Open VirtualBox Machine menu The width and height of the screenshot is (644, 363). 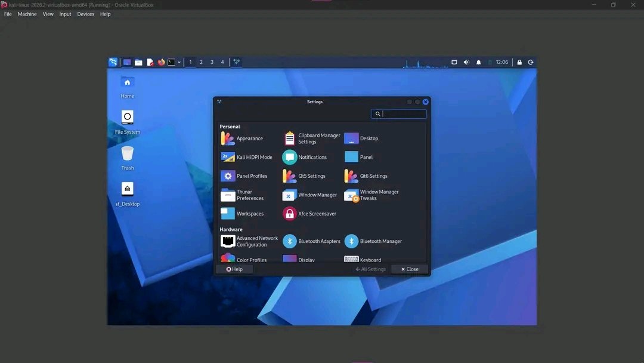pyautogui.click(x=27, y=14)
